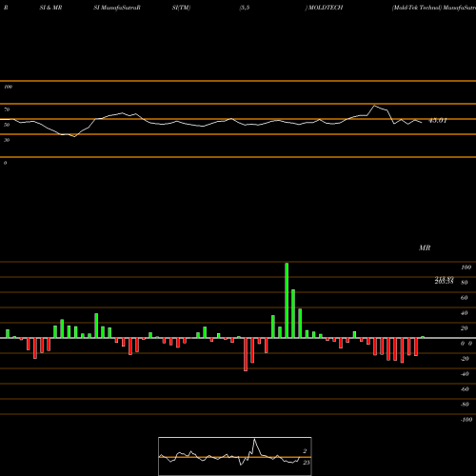This screenshot has height=476, width=476.
Task: Click the MR axis label -100
Action: pyautogui.click(x=466, y=420)
